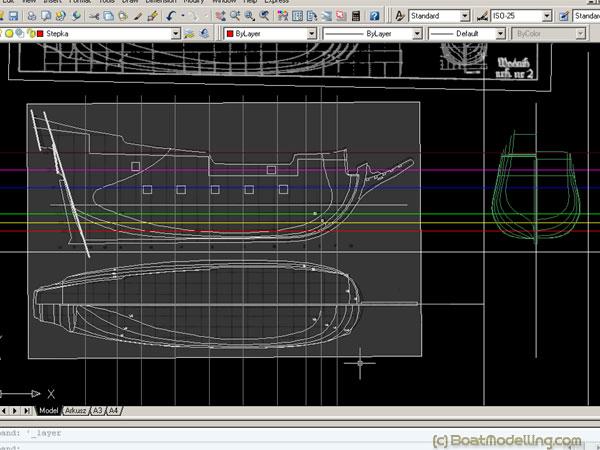Select the Match Properties brush icon
Screen dimensions: 600x450
138,16
